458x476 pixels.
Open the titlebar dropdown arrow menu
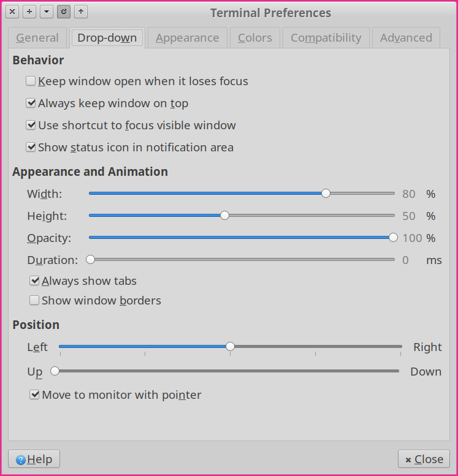47,12
